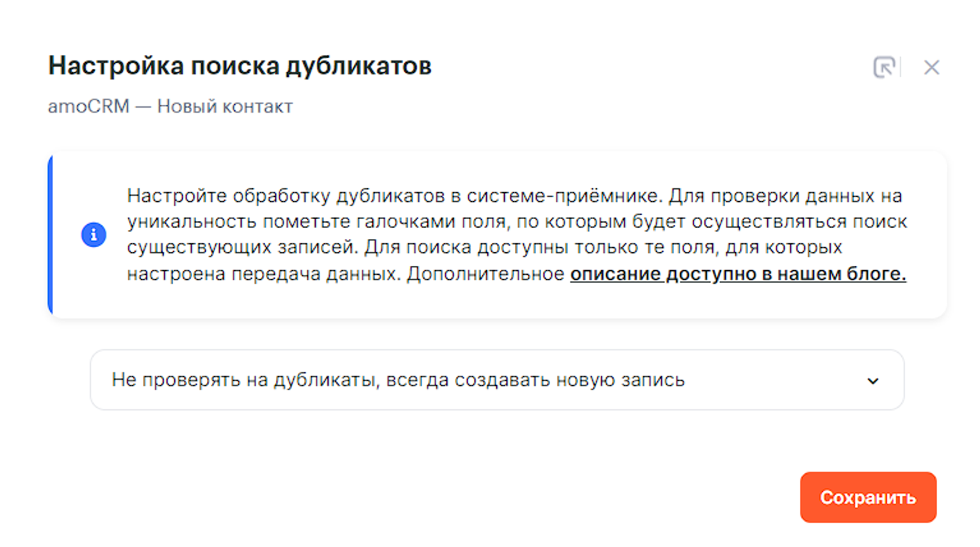Expand the dropdown using its chevron arrow
980x547 pixels.
pyautogui.click(x=872, y=381)
